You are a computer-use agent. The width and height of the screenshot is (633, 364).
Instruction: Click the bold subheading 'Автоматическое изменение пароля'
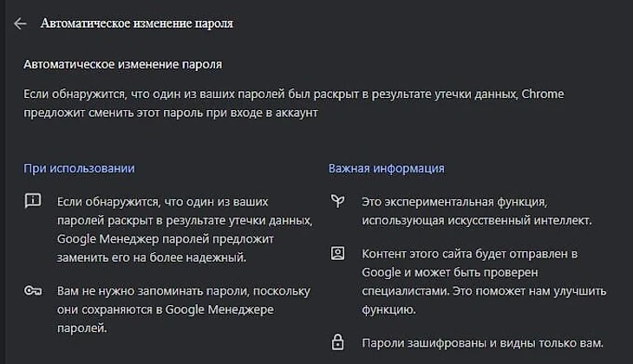pyautogui.click(x=122, y=64)
